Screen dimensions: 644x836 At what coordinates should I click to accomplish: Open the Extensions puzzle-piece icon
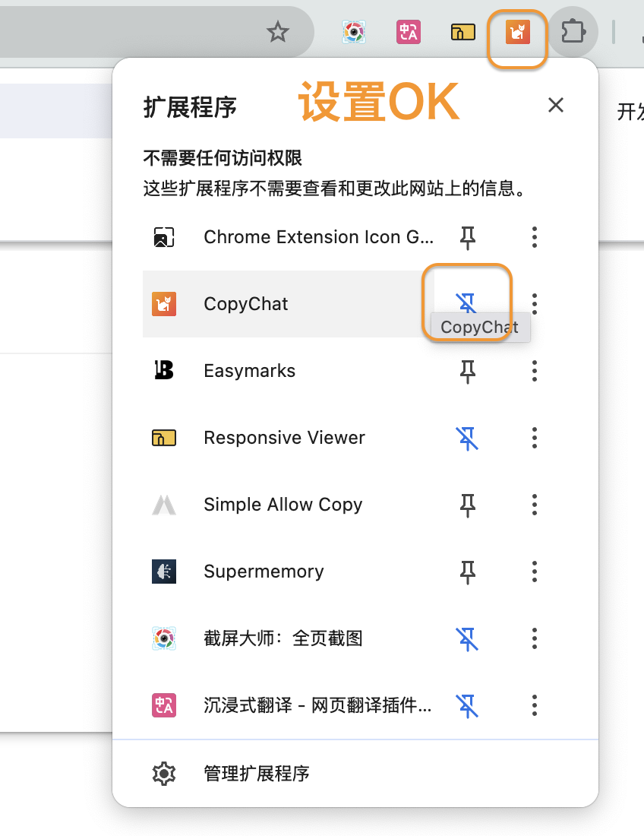pyautogui.click(x=573, y=32)
